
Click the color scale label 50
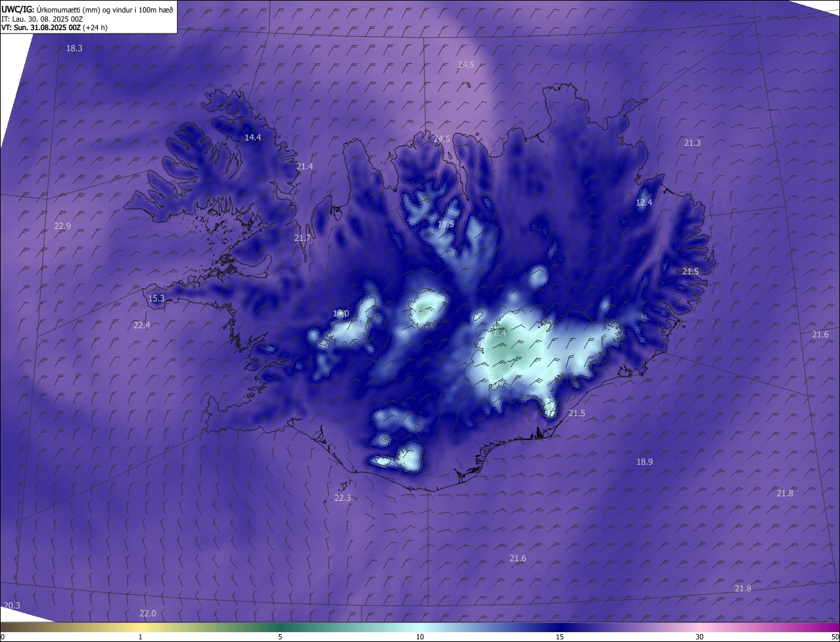coord(835,637)
